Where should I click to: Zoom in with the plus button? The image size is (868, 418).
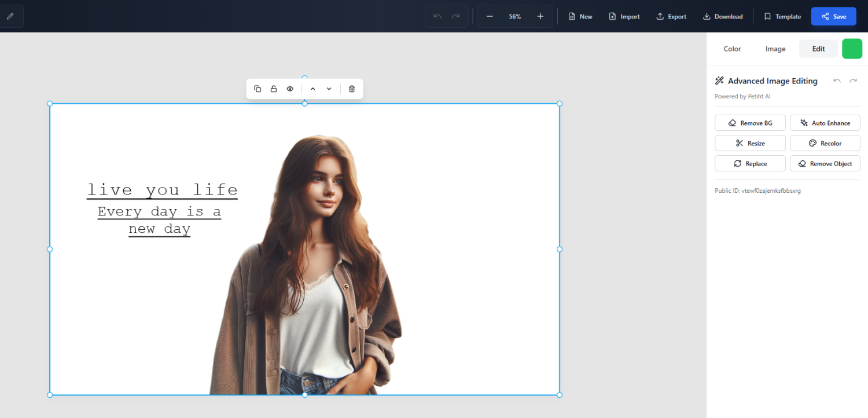[540, 16]
